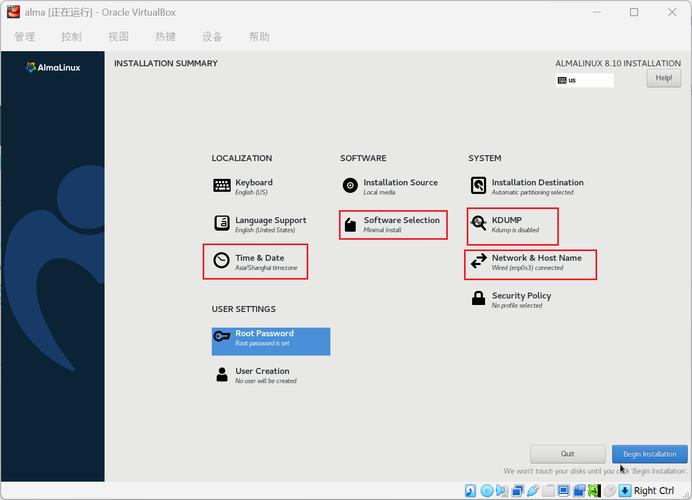The image size is (692, 500).
Task: Open the Network & Host Name label
Action: [537, 258]
